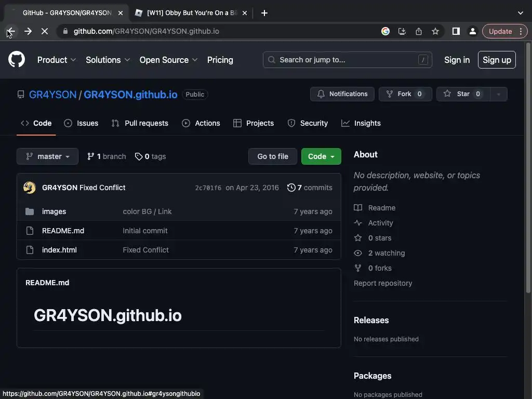This screenshot has height=399, width=532.
Task: Stop page loading with the X button
Action: (x=45, y=31)
